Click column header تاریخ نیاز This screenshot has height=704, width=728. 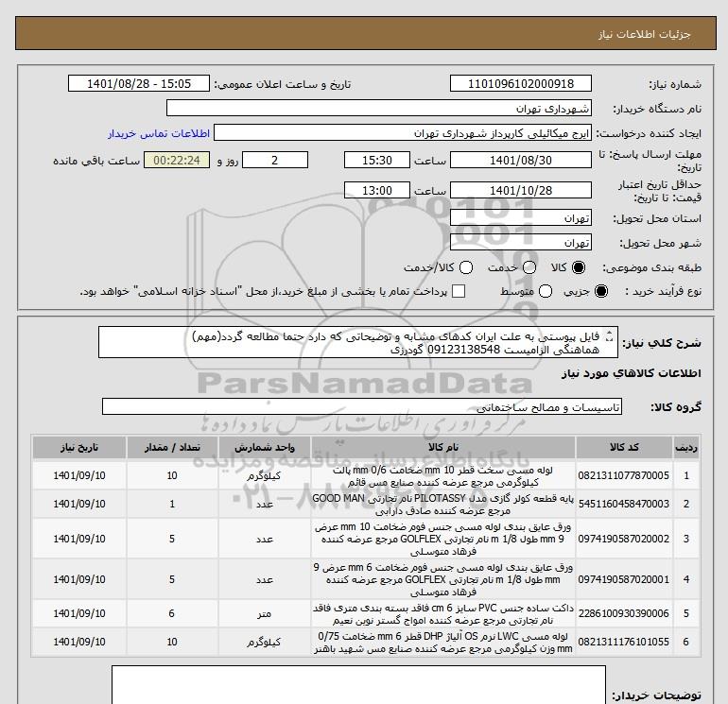coord(79,447)
